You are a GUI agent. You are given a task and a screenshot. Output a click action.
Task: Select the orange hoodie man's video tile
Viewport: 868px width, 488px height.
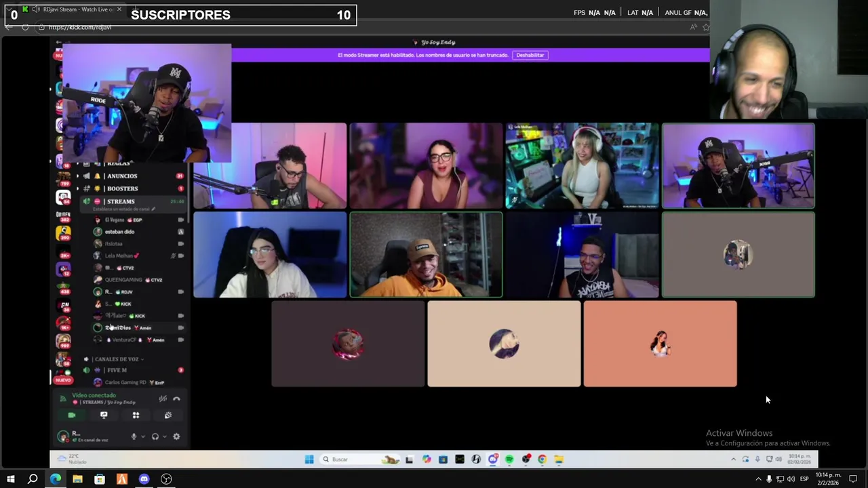tap(426, 255)
